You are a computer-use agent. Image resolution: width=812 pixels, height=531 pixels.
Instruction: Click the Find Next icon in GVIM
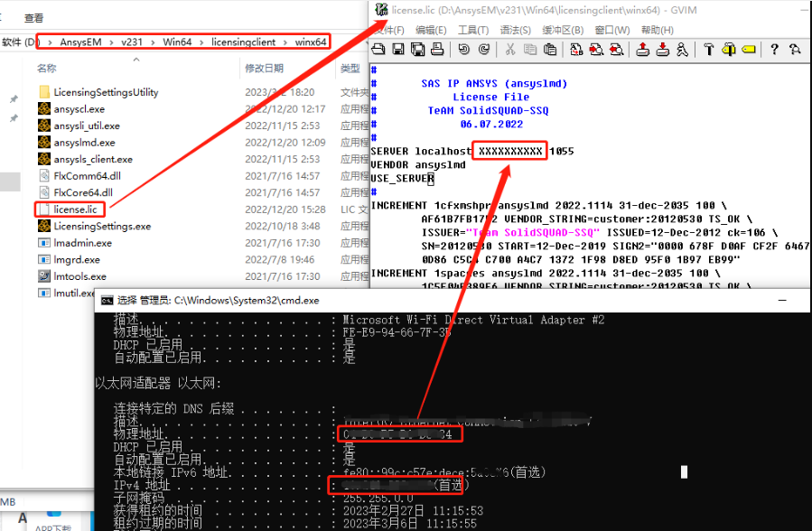[x=596, y=49]
